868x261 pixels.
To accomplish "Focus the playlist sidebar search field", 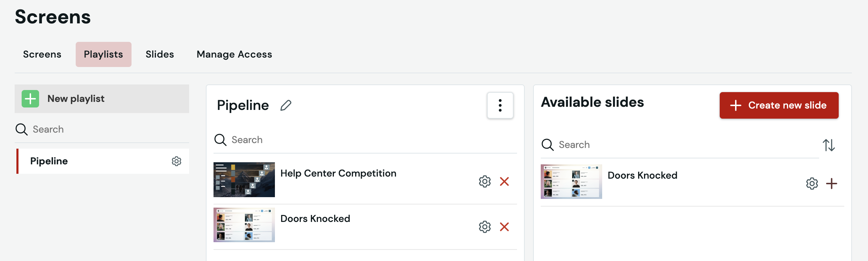I will point(102,129).
